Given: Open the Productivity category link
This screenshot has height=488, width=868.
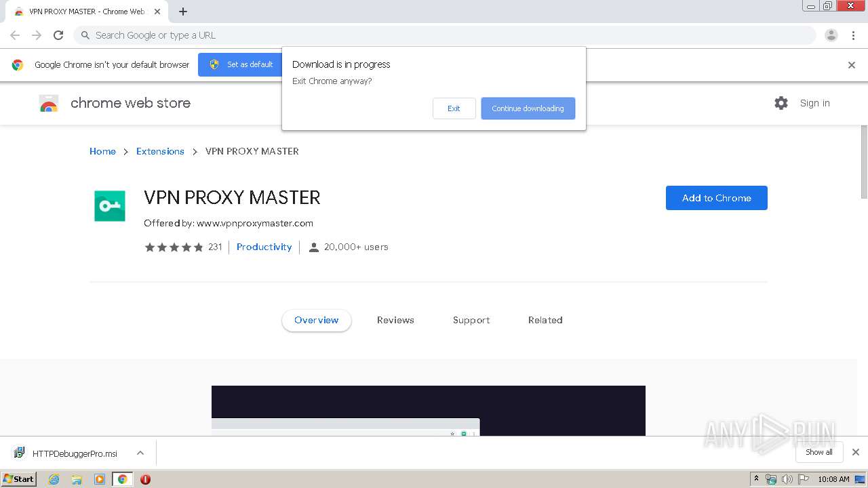Looking at the screenshot, I should (x=264, y=247).
